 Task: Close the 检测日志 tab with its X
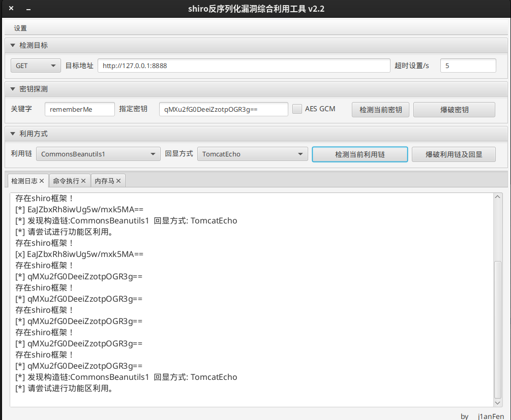click(42, 181)
